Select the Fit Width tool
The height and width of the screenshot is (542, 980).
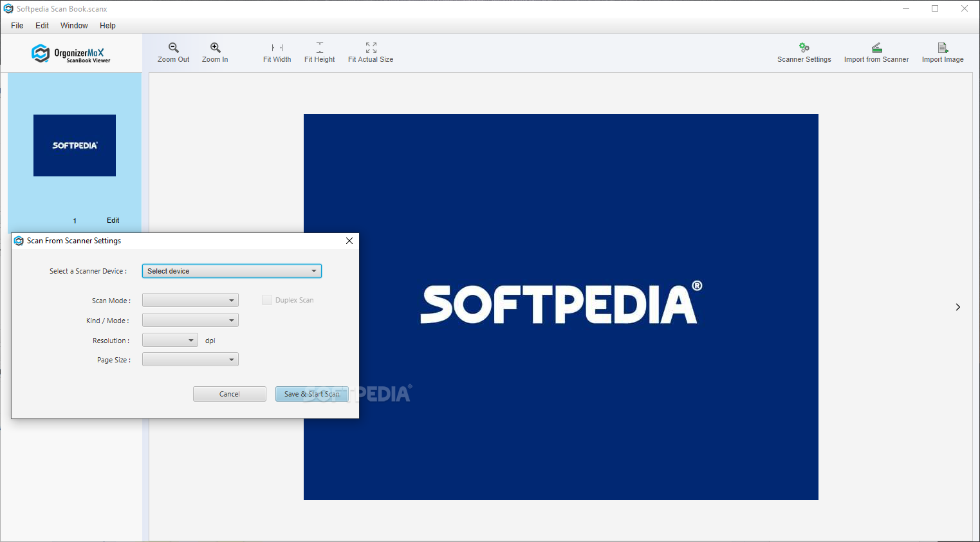pos(277,53)
